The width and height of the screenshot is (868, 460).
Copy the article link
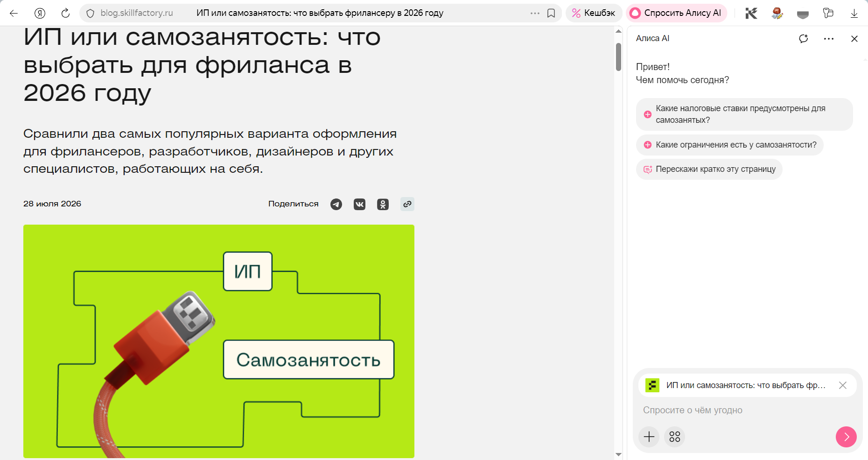(407, 204)
